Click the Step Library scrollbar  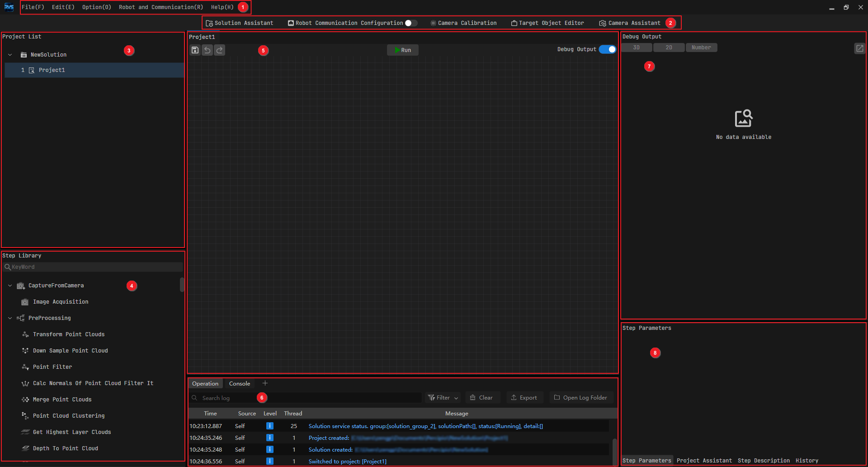[x=182, y=285]
